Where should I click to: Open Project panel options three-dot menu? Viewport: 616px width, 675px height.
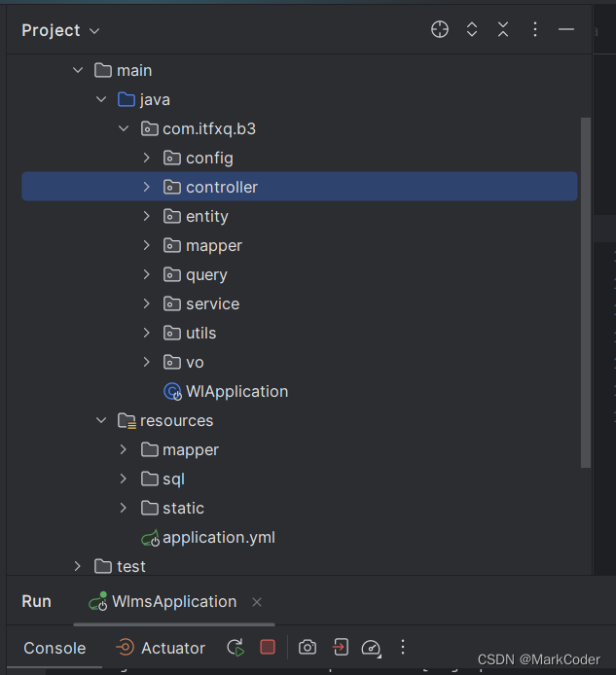(534, 30)
